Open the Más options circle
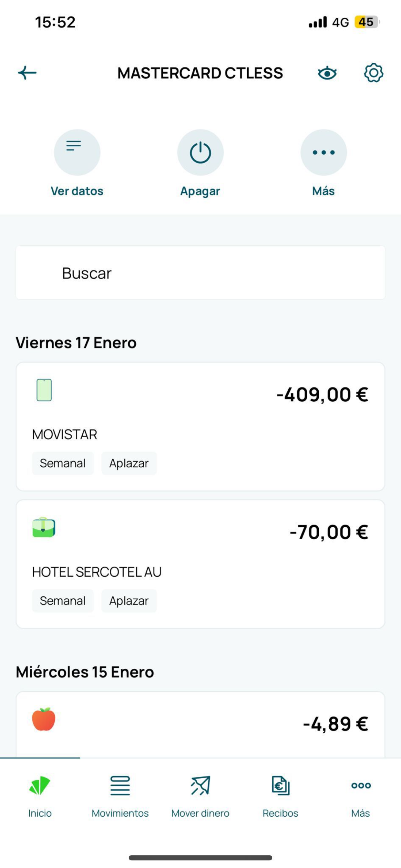This screenshot has width=401, height=868. pyautogui.click(x=324, y=152)
